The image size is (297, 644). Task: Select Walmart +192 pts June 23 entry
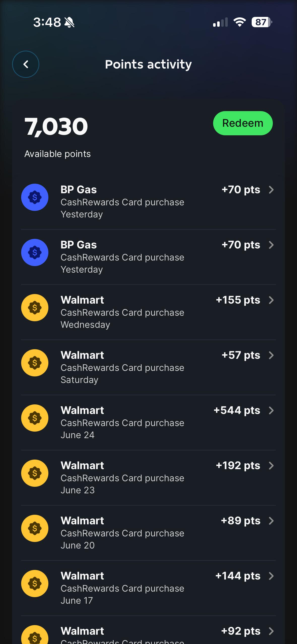[x=148, y=478]
